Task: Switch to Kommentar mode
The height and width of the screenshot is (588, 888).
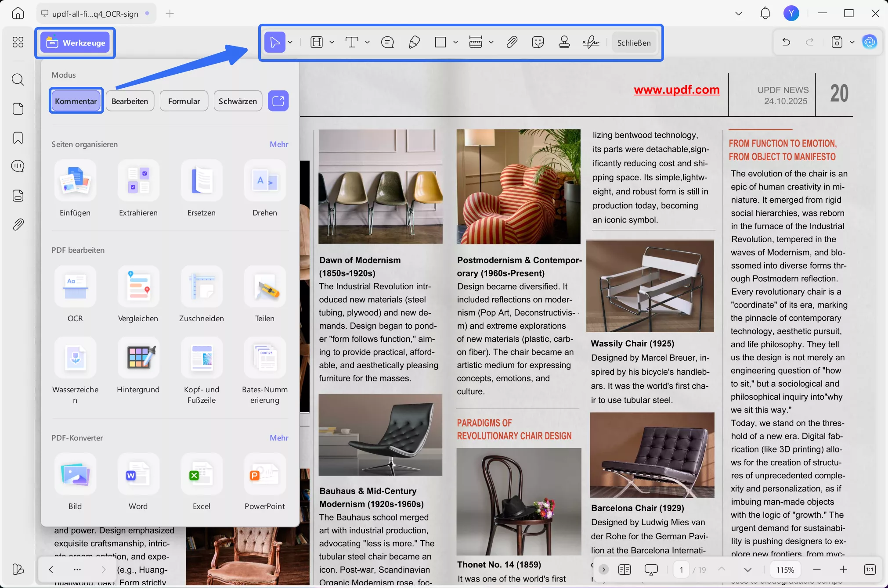Action: 76,101
